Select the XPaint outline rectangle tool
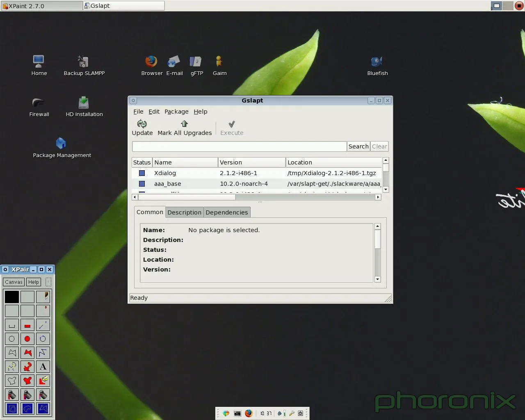The height and width of the screenshot is (420, 525). (x=12, y=325)
